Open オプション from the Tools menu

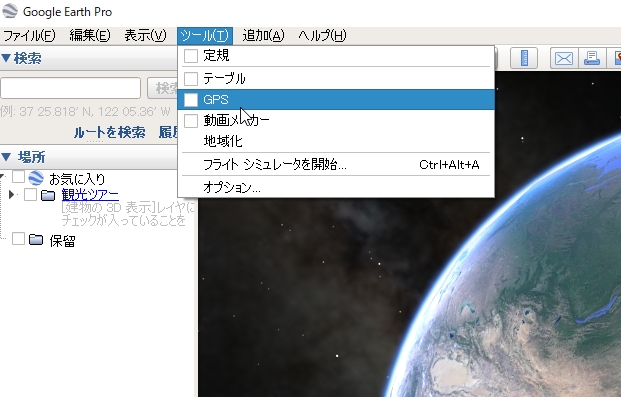336,187
